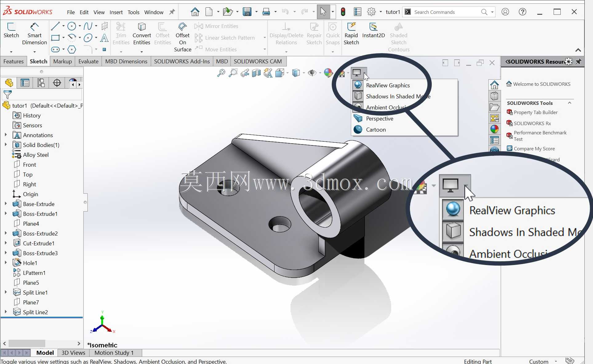The height and width of the screenshot is (364, 593).
Task: Open the PropertyManager tab icon
Action: pos(25,83)
